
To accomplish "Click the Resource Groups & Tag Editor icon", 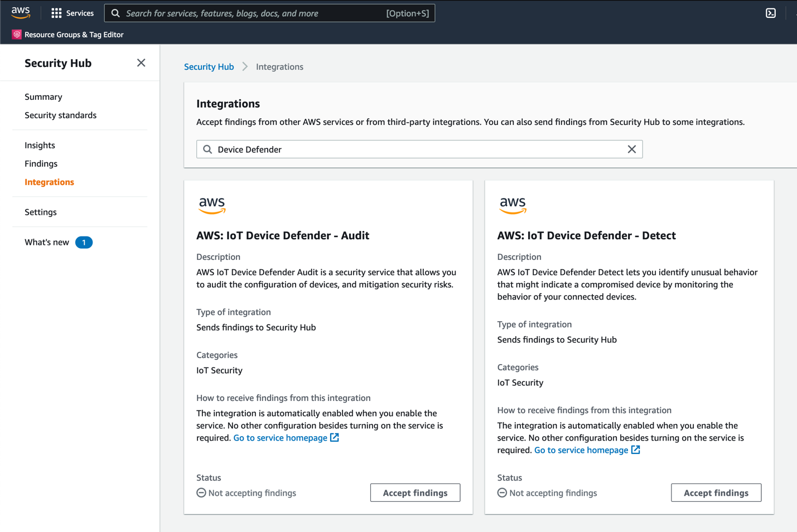I will 17,35.
